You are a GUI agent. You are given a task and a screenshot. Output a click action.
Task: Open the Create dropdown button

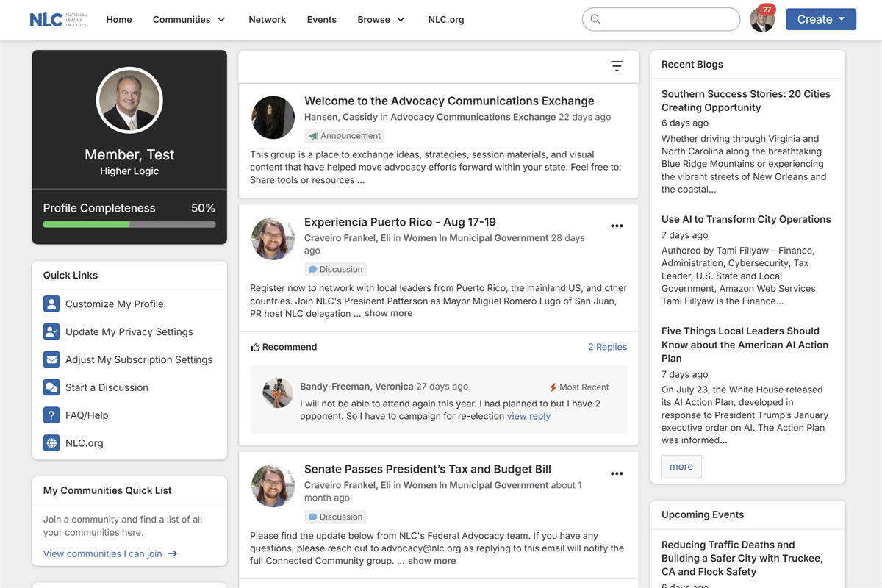pos(820,19)
